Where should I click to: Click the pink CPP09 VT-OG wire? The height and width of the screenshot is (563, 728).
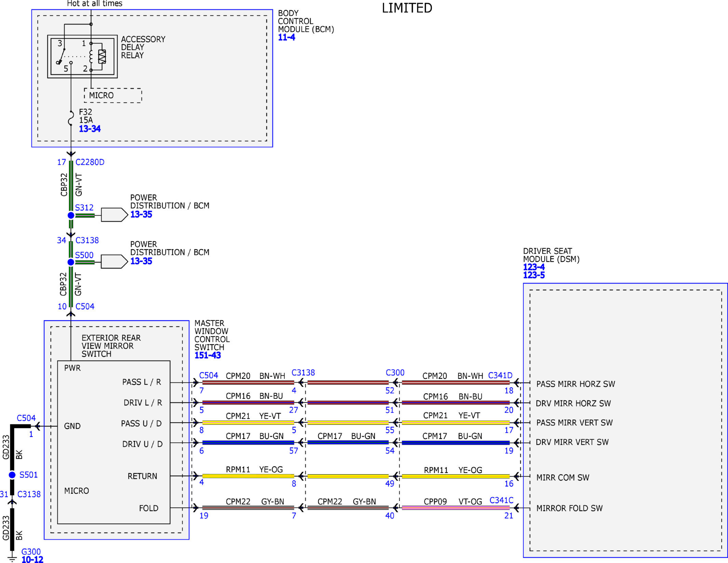(456, 508)
